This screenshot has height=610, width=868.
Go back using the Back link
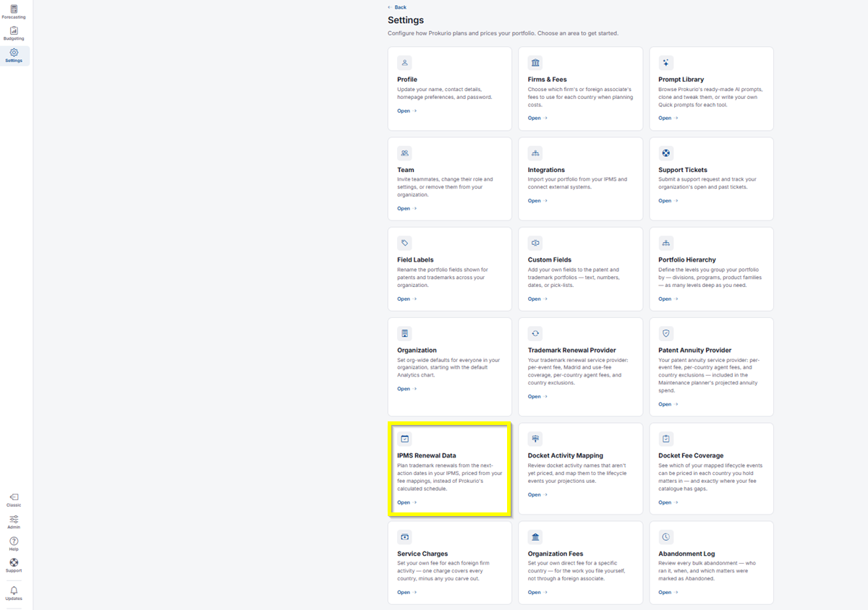pyautogui.click(x=397, y=7)
